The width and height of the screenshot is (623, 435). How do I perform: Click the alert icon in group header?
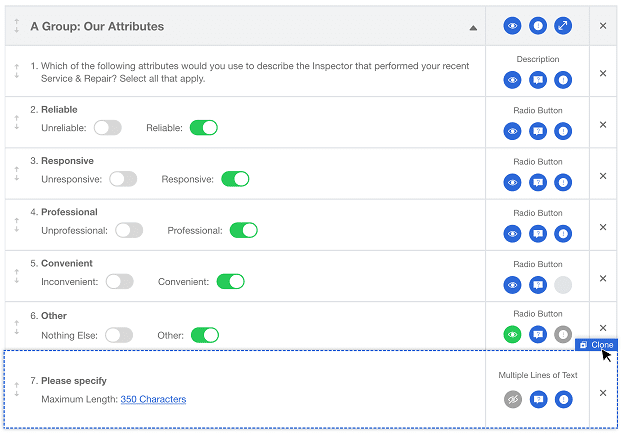pos(538,26)
